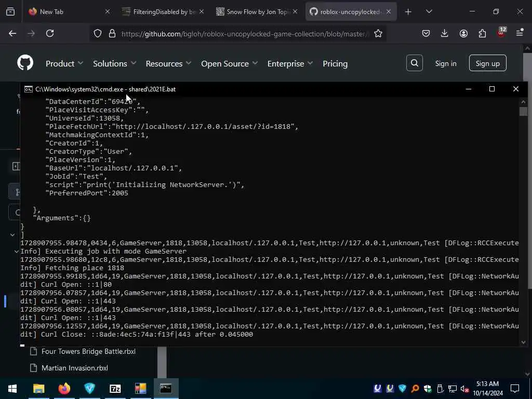Viewport: 532px width, 399px height.
Task: Expand the Product menu on GitHub
Action: pyautogui.click(x=64, y=63)
